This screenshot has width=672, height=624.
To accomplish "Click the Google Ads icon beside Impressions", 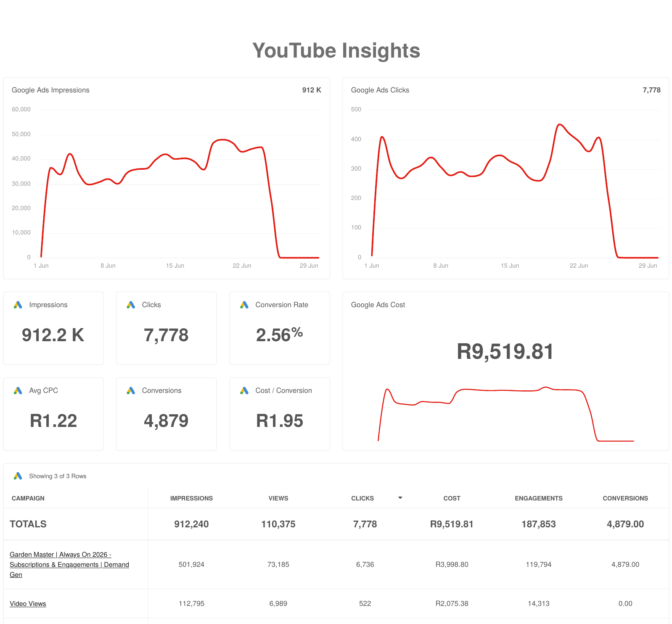I will [x=18, y=305].
